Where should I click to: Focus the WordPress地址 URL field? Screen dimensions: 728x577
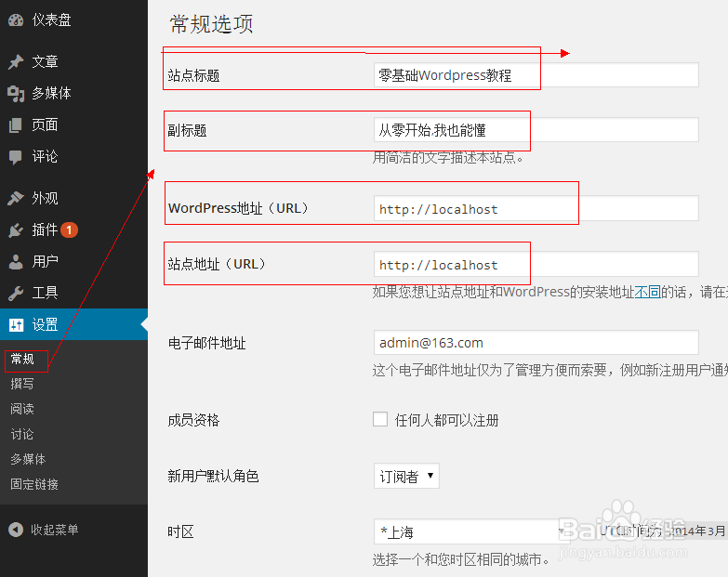536,208
